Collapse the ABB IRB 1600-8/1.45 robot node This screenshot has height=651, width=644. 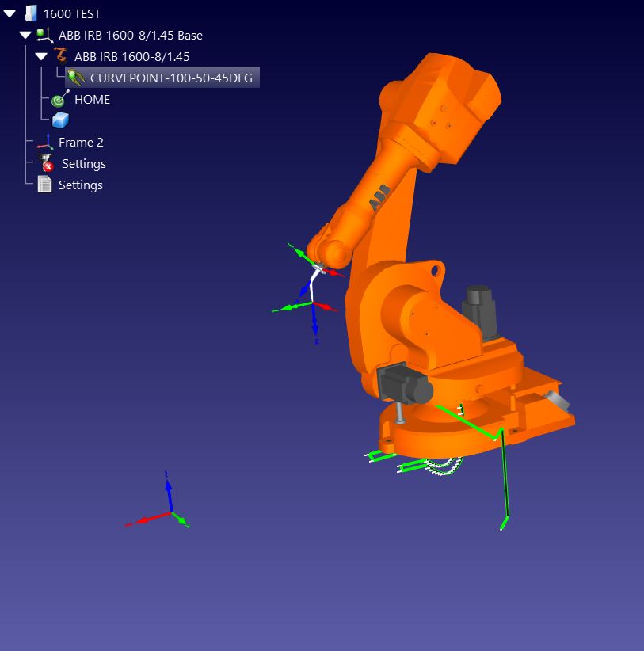[41, 57]
